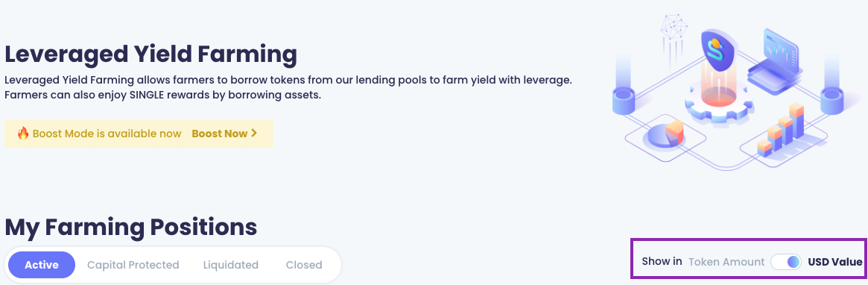
Task: Click the gear platform under the shield
Action: [717, 102]
